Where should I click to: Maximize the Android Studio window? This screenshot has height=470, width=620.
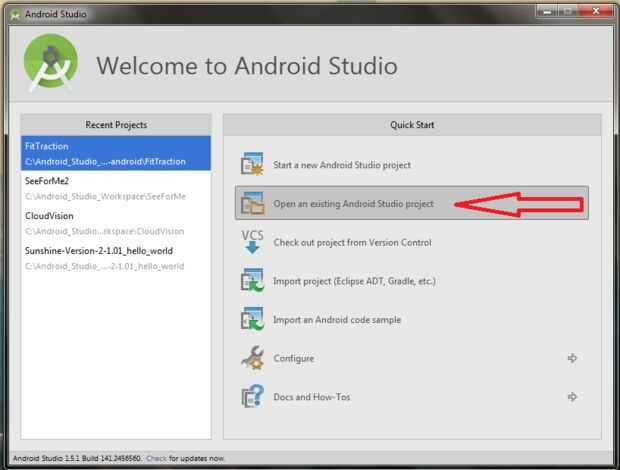coord(569,11)
